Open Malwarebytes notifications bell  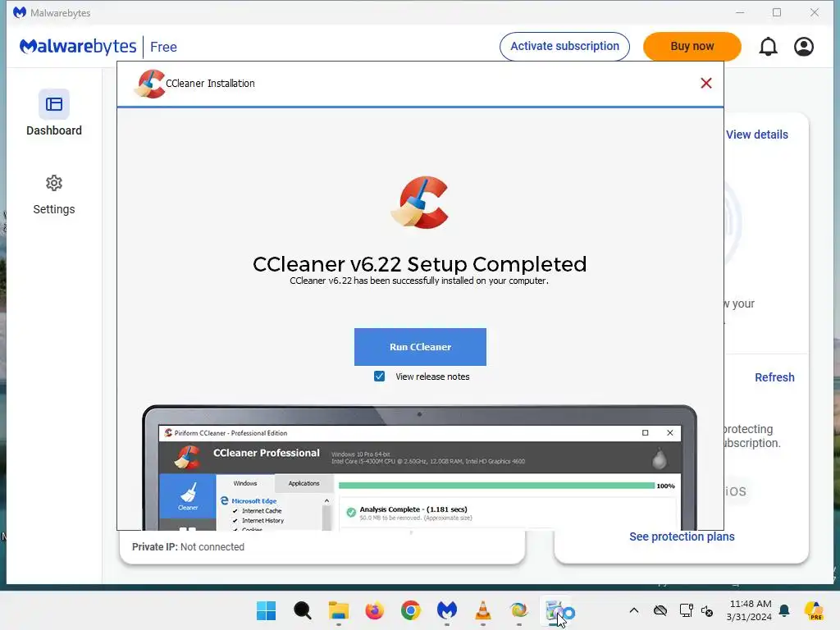point(768,47)
